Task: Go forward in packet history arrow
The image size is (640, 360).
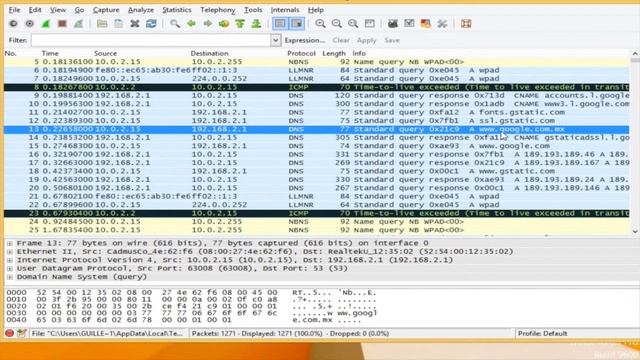Action: click(x=207, y=24)
